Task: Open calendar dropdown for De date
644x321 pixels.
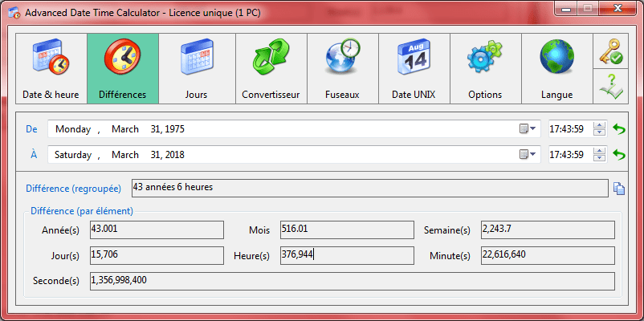Action: pyautogui.click(x=528, y=129)
